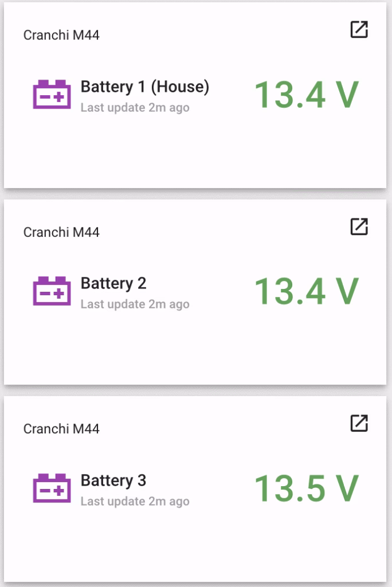Click 'Last update 2m ago' under Battery 1 (House)

135,107
